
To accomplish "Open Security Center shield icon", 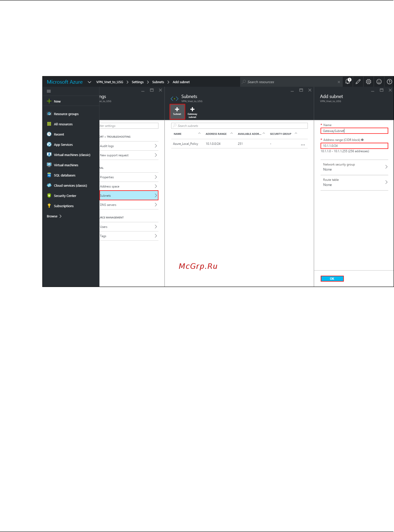I will pos(49,196).
